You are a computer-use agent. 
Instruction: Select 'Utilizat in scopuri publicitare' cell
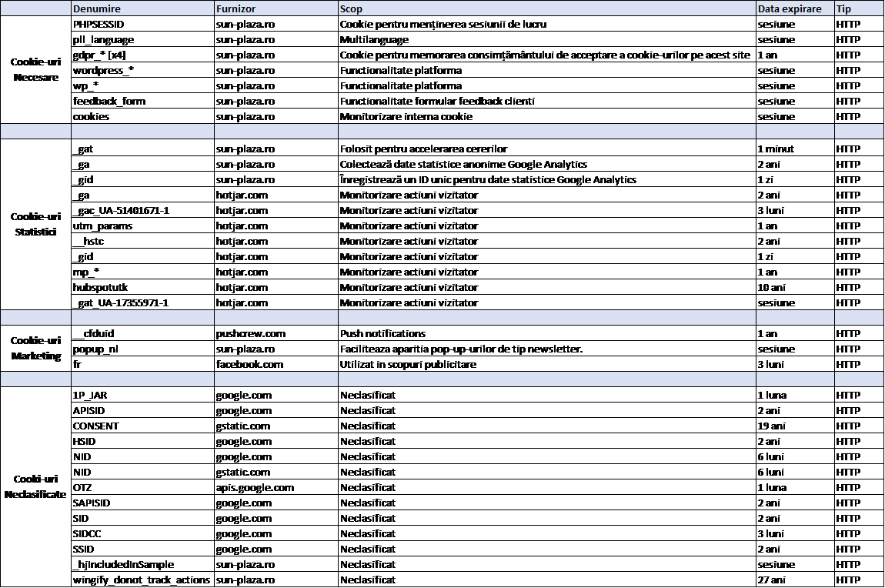tap(547, 364)
